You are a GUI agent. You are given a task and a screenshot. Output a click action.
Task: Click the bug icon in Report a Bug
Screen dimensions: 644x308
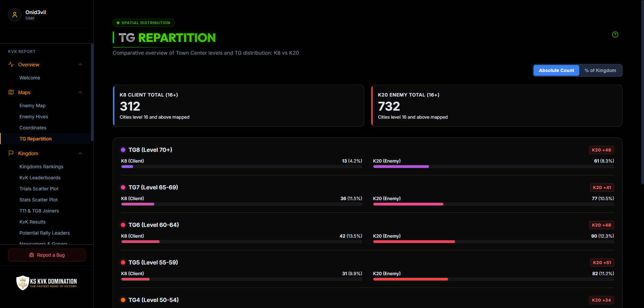coord(32,255)
